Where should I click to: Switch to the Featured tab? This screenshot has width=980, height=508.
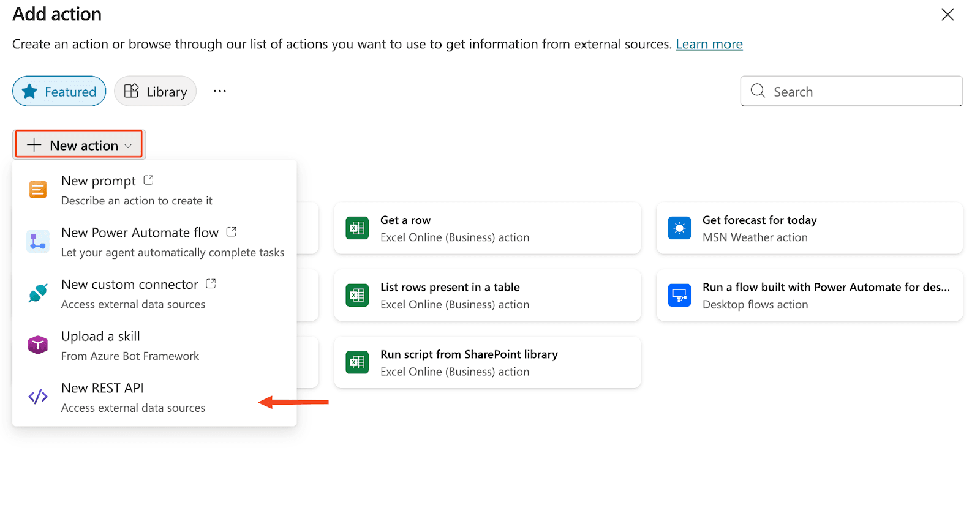59,92
